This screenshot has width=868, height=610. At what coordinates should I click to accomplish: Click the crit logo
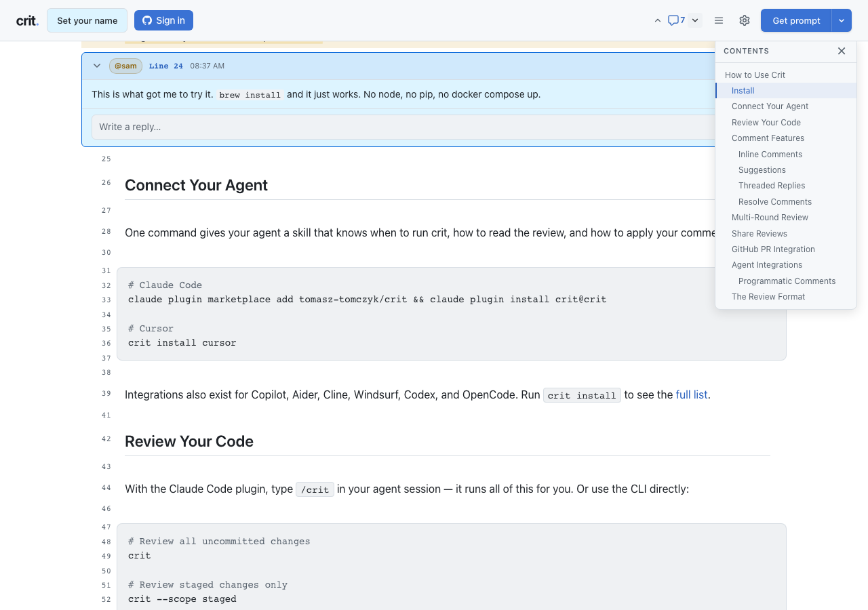(27, 20)
